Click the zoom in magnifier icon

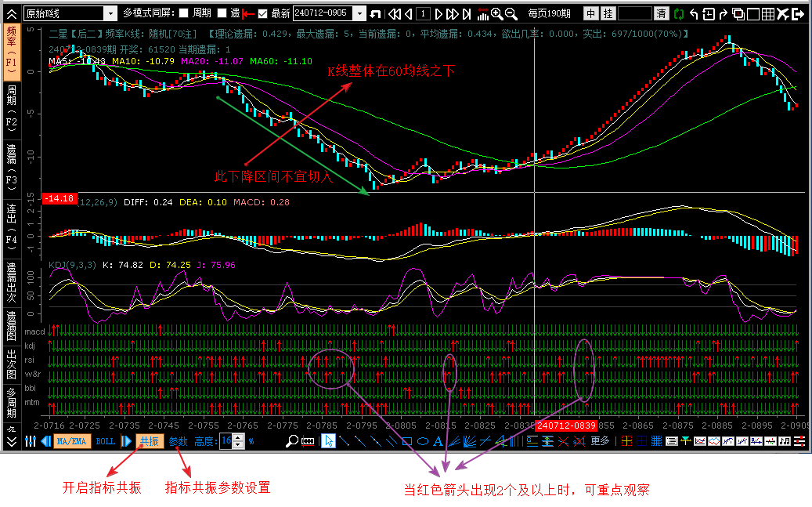(x=496, y=14)
